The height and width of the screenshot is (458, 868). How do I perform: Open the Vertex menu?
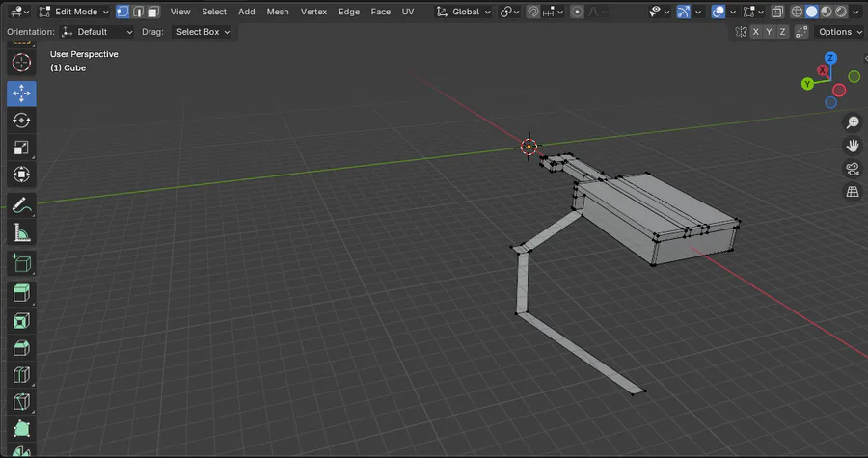tap(313, 12)
